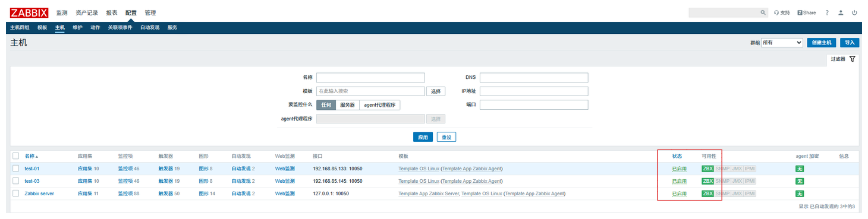Image resolution: width=868 pixels, height=219 pixels.
Task: Click the 应用 filter button
Action: pos(423,137)
